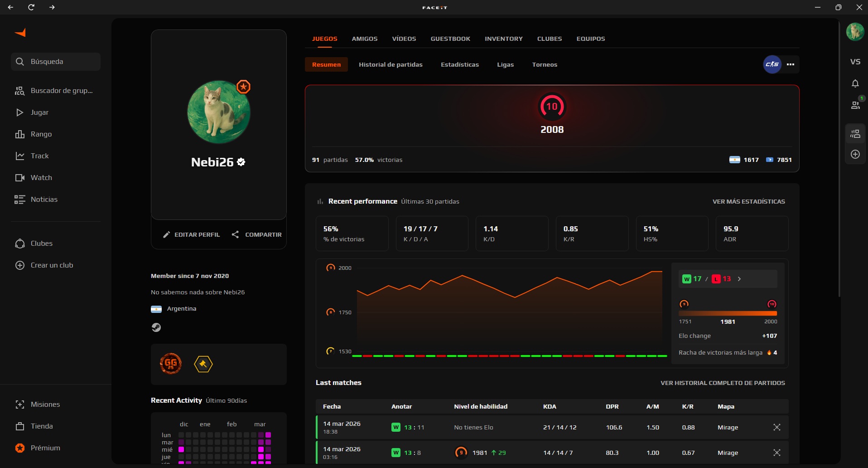
Task: Click the Nebi26 cat profile picture
Action: click(219, 112)
